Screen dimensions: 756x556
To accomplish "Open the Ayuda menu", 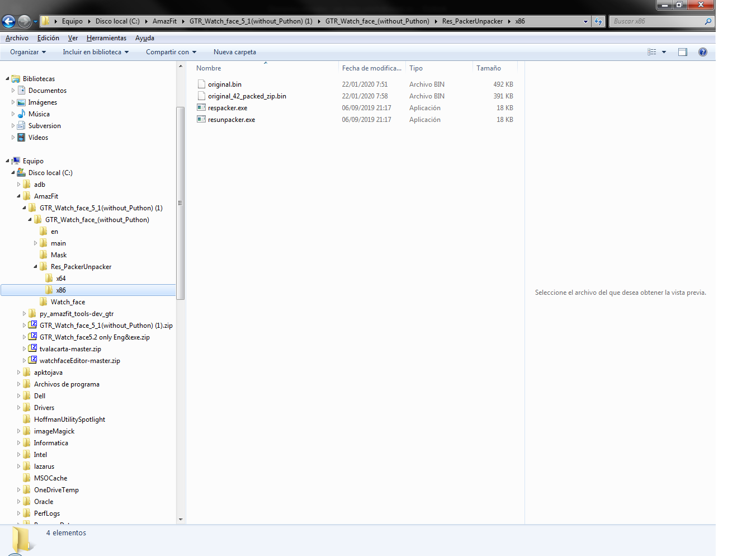I will point(144,38).
